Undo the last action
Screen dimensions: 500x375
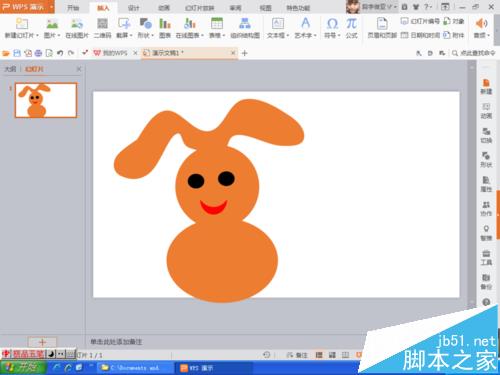[60, 53]
